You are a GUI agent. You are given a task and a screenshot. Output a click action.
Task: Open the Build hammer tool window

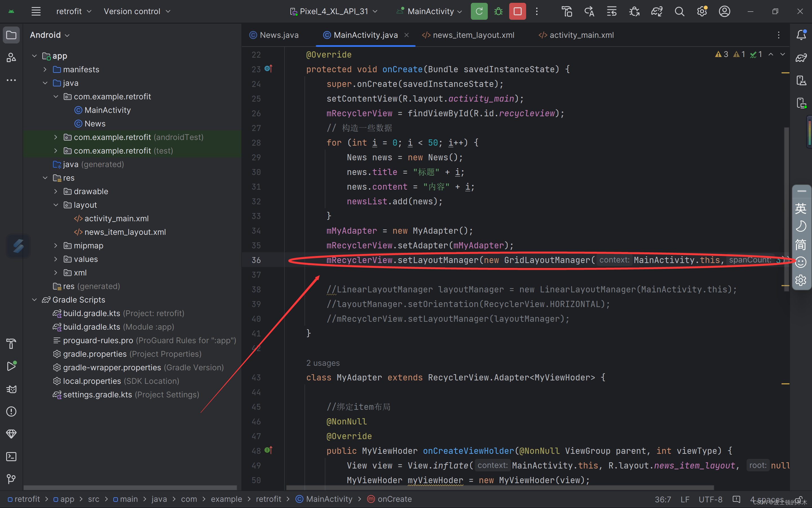pyautogui.click(x=11, y=344)
